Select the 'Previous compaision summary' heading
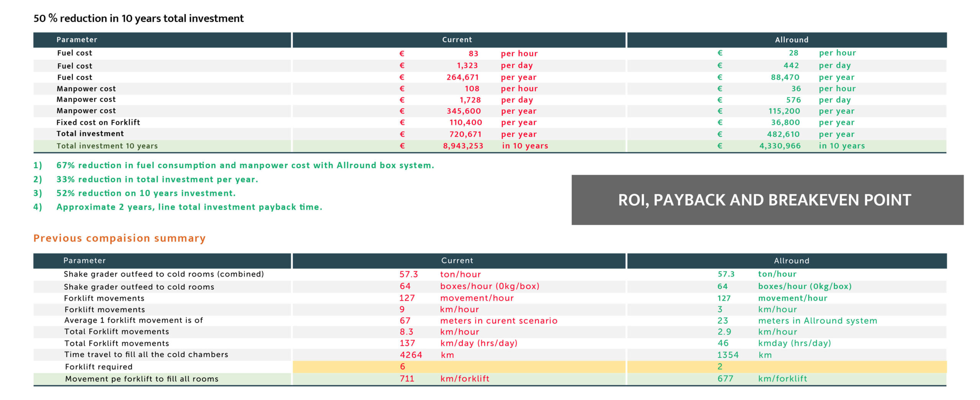The height and width of the screenshot is (400, 980). [119, 238]
